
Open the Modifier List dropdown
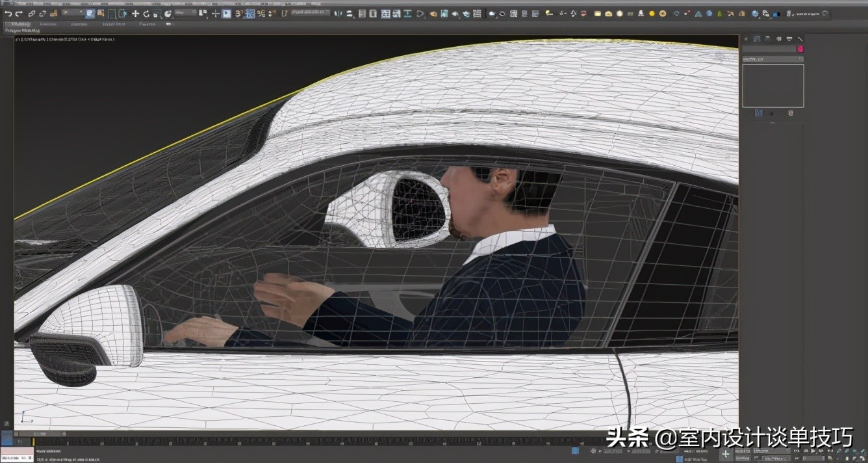coord(773,59)
